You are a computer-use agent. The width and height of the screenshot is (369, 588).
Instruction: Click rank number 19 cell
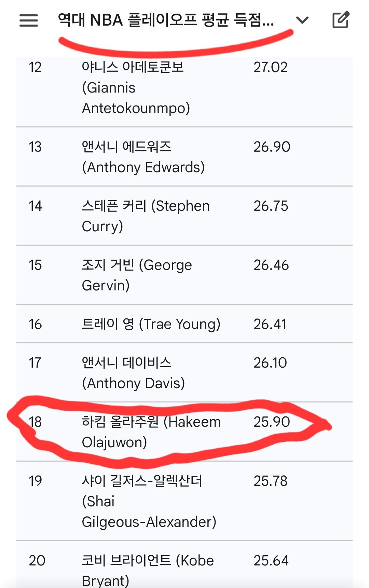point(35,481)
